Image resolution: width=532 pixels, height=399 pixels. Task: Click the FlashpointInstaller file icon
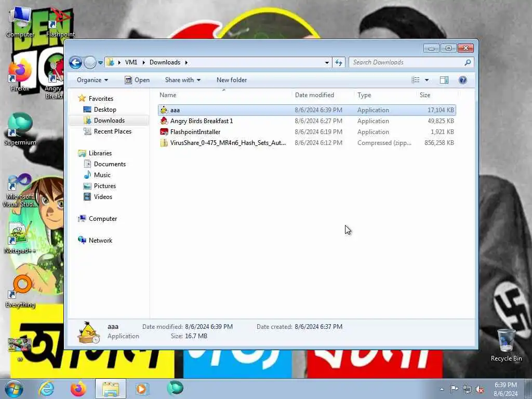[x=164, y=131]
